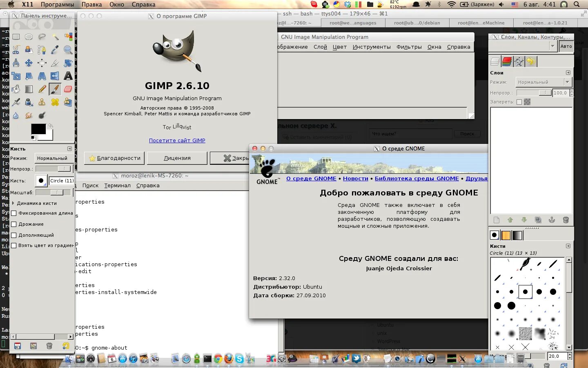The width and height of the screenshot is (588, 368).
Task: Select the Free Select lasso tool
Action: click(x=42, y=37)
